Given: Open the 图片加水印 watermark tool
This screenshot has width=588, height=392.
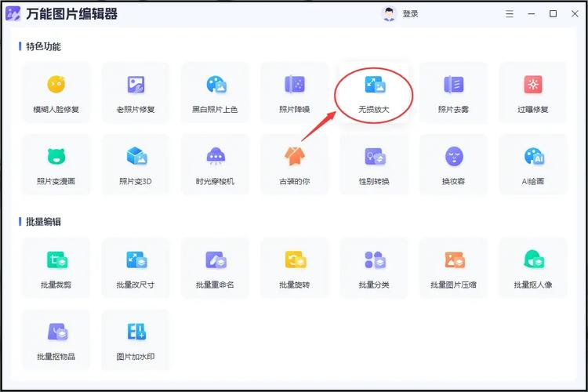Looking at the screenshot, I should coord(136,339).
